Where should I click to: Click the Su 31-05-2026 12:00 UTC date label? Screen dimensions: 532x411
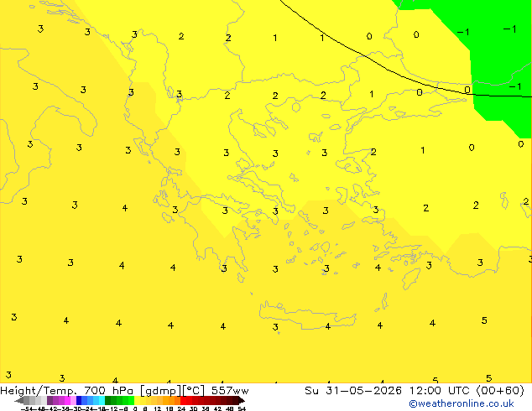[415, 391]
